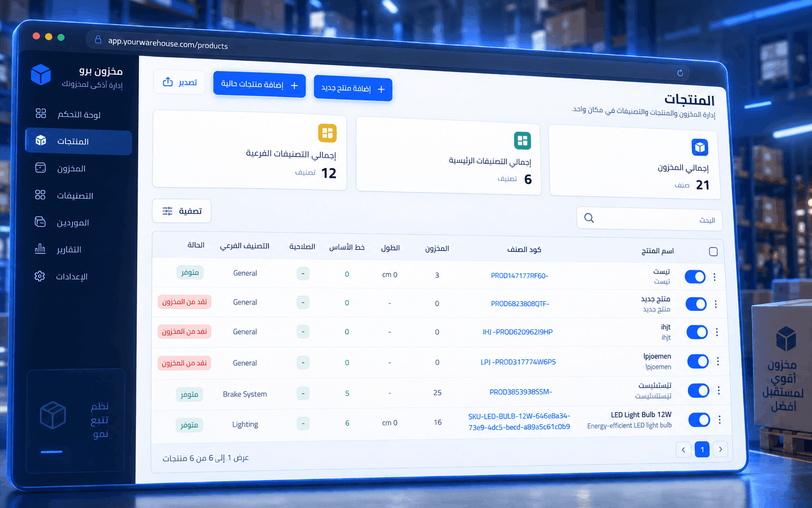Click the إجمالي المخزون summary card

pyautogui.click(x=634, y=161)
